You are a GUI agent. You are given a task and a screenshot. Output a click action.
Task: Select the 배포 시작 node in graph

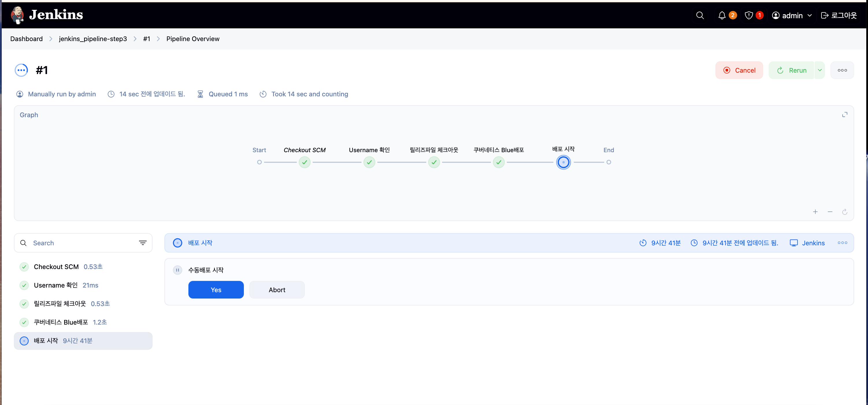pos(563,162)
